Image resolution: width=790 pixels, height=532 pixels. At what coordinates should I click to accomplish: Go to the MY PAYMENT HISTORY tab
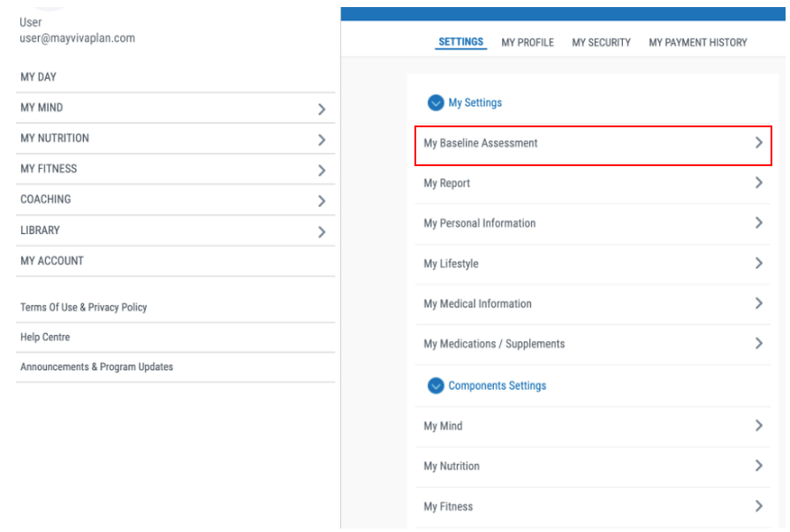pos(697,42)
